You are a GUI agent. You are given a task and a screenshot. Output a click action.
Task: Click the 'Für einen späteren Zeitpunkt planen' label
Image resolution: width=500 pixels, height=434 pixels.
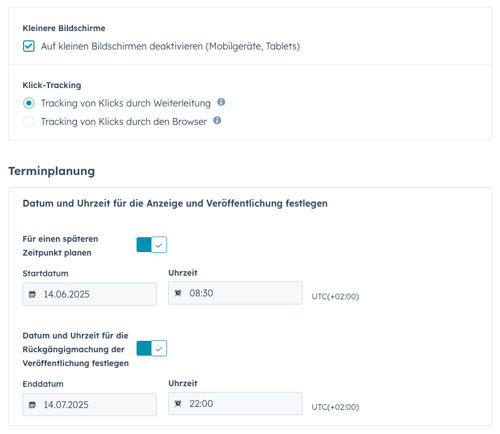point(60,246)
